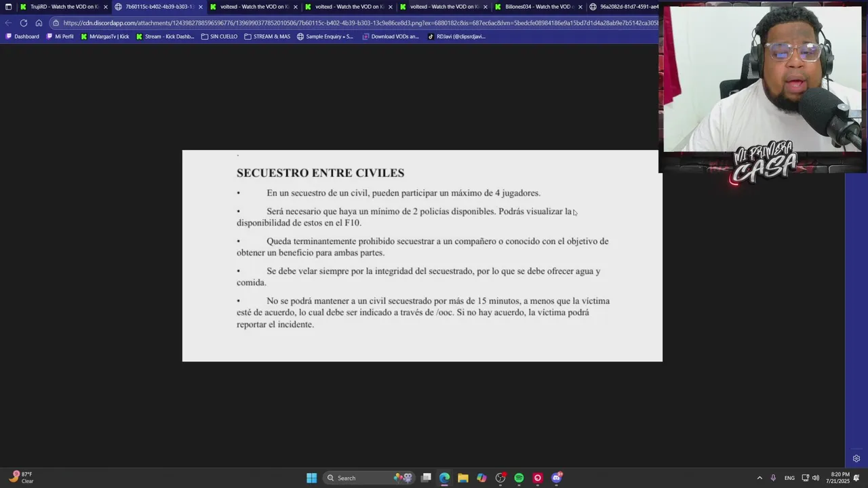Open File Explorer from the taskbar
Viewport: 868px width, 488px height.
(462, 478)
